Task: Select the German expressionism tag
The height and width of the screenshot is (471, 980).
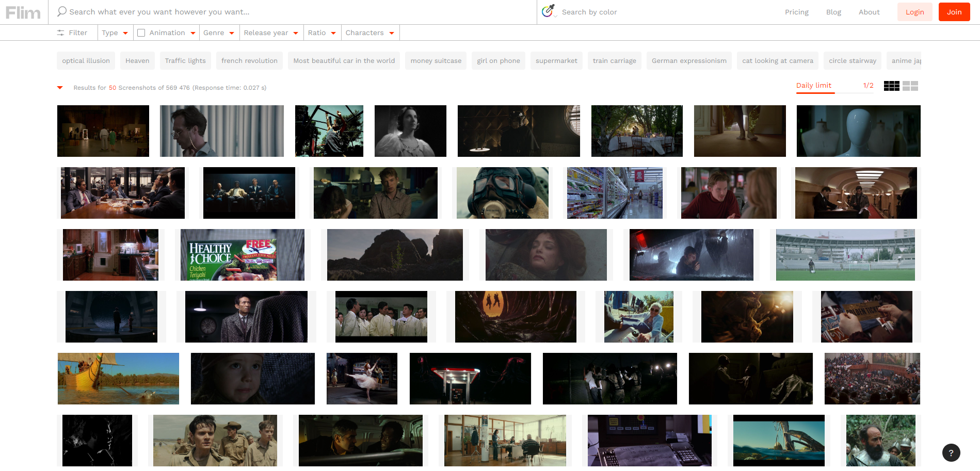Action: (689, 60)
